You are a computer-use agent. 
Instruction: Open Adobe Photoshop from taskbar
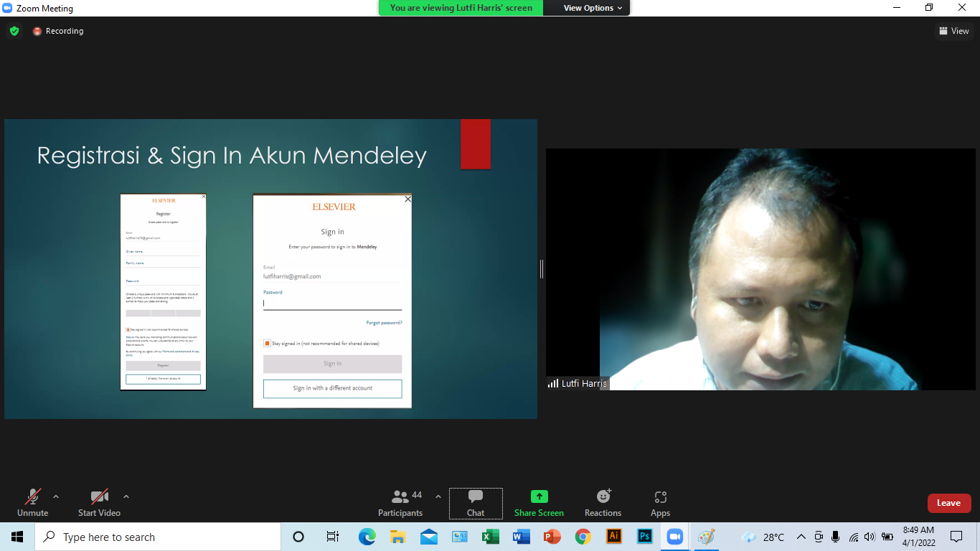pos(644,537)
